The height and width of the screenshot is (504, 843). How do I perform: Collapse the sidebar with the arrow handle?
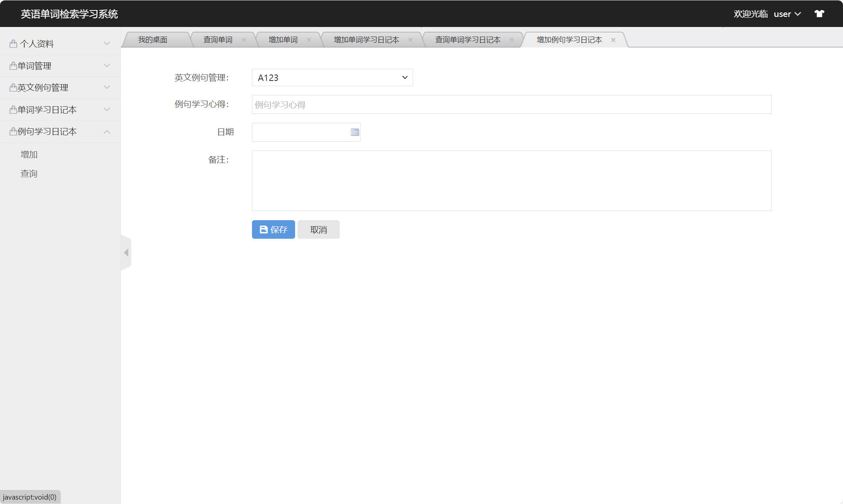point(126,252)
